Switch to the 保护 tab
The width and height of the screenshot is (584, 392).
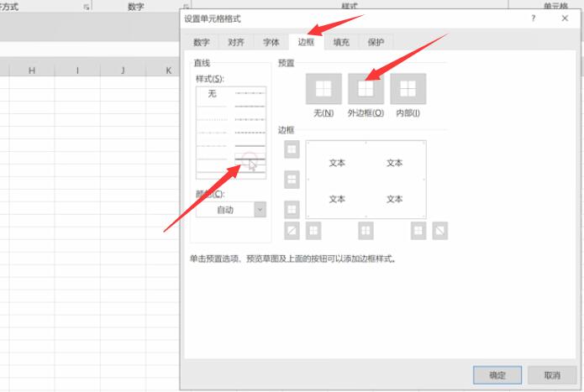pos(376,42)
